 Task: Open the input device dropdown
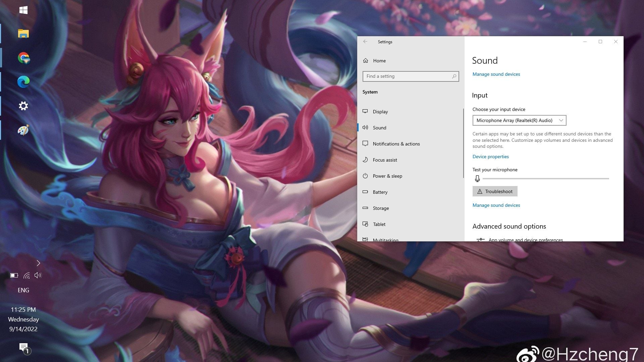pos(519,120)
